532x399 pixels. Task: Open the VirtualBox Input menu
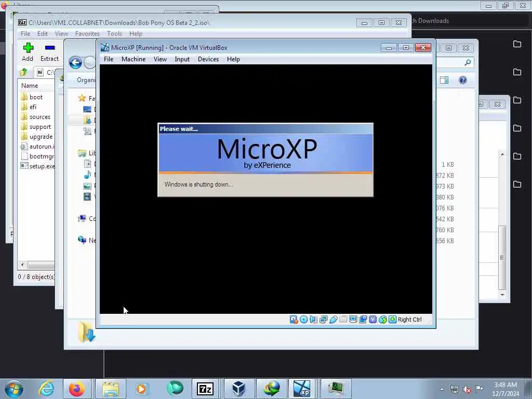pyautogui.click(x=182, y=59)
